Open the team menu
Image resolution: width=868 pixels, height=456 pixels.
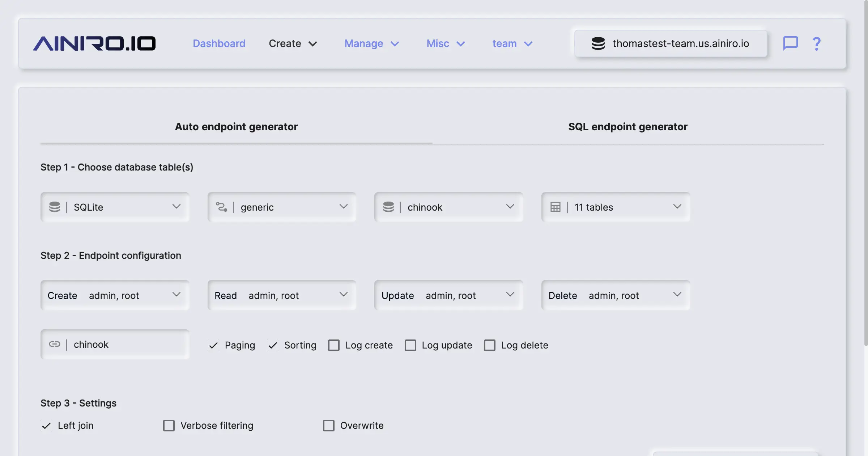pyautogui.click(x=512, y=43)
